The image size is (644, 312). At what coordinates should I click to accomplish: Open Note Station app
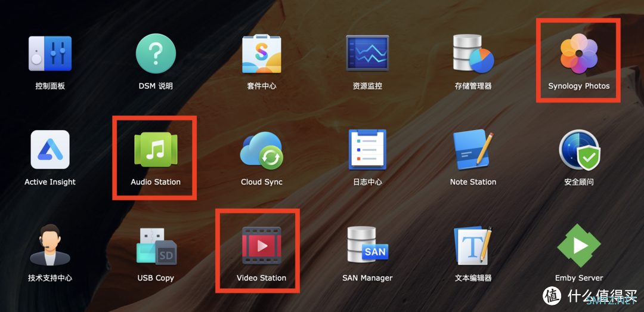tap(473, 150)
